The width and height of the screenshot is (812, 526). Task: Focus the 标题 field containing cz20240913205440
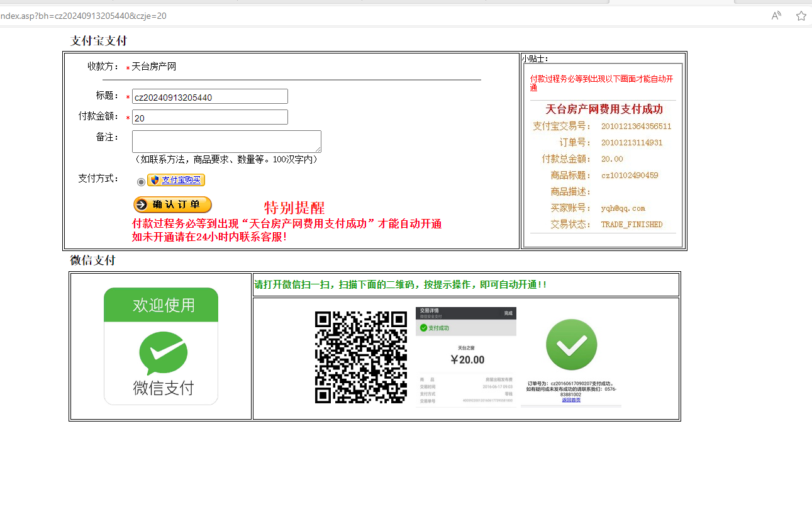click(x=210, y=96)
